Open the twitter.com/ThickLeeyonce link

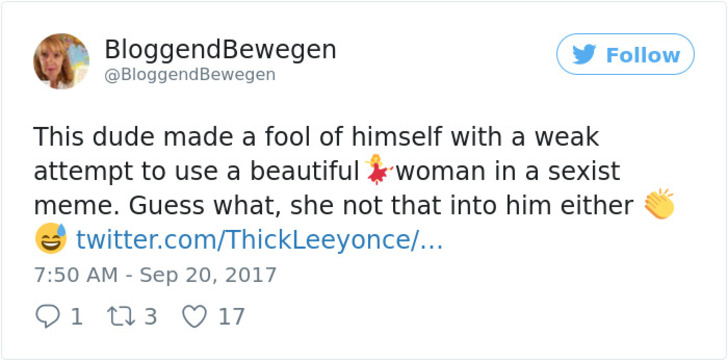tap(259, 240)
